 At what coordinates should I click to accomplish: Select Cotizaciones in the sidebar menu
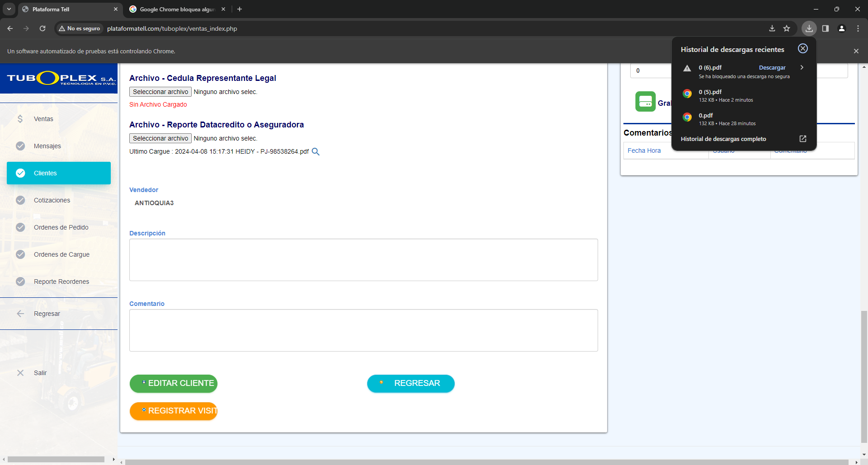point(52,200)
